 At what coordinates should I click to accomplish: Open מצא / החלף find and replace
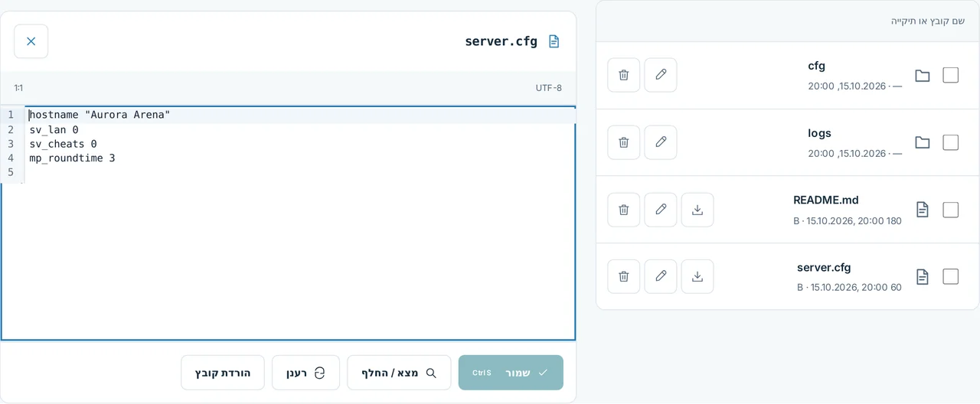(x=399, y=373)
